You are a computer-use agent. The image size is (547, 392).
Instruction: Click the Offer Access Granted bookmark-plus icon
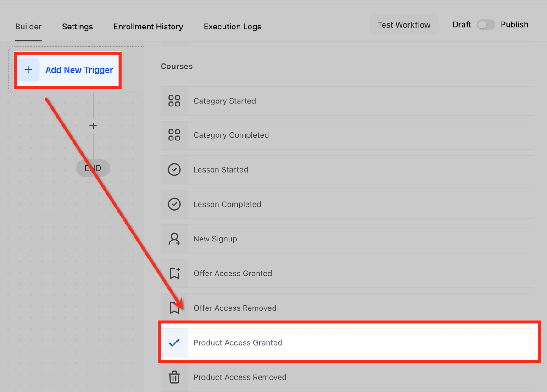tap(174, 273)
